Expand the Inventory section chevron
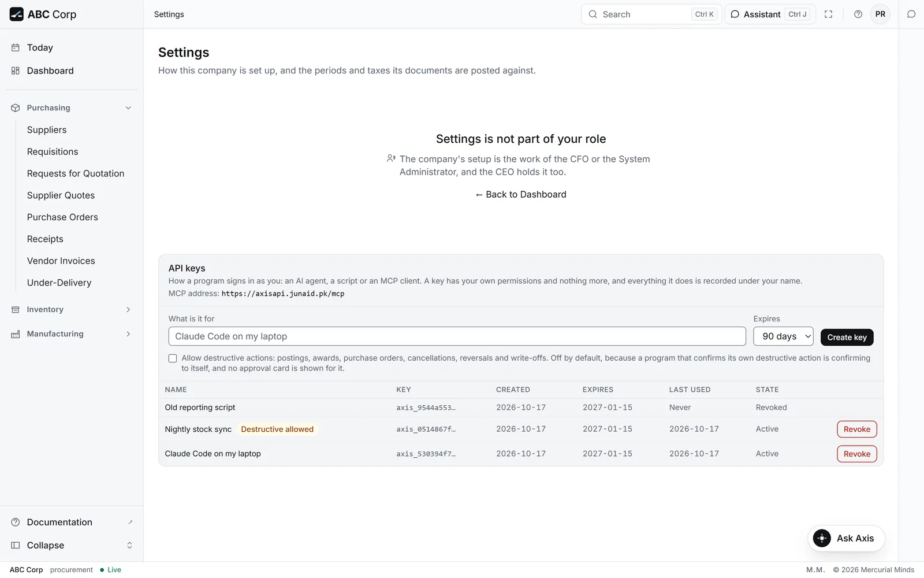 (x=128, y=310)
